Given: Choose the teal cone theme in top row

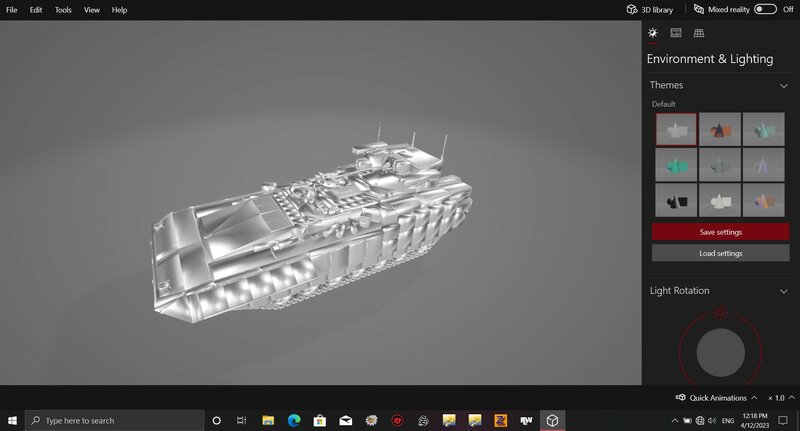Looking at the screenshot, I should click(x=763, y=130).
